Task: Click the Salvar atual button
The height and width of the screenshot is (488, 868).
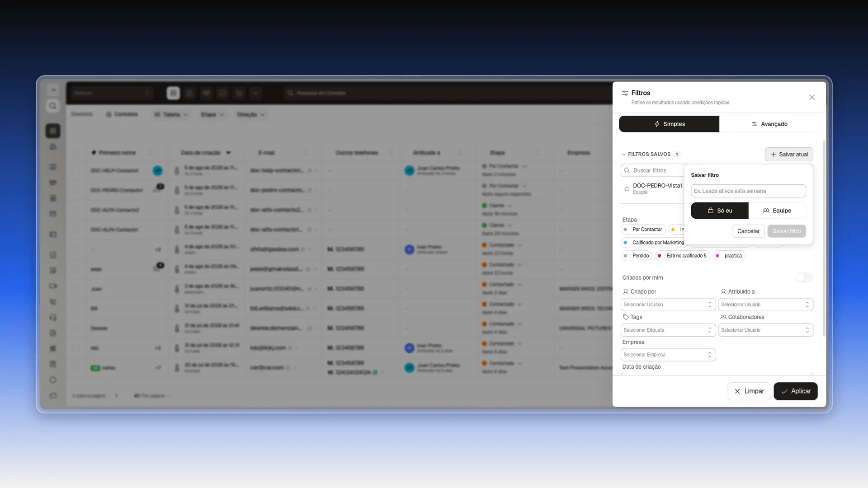Action: tap(789, 154)
